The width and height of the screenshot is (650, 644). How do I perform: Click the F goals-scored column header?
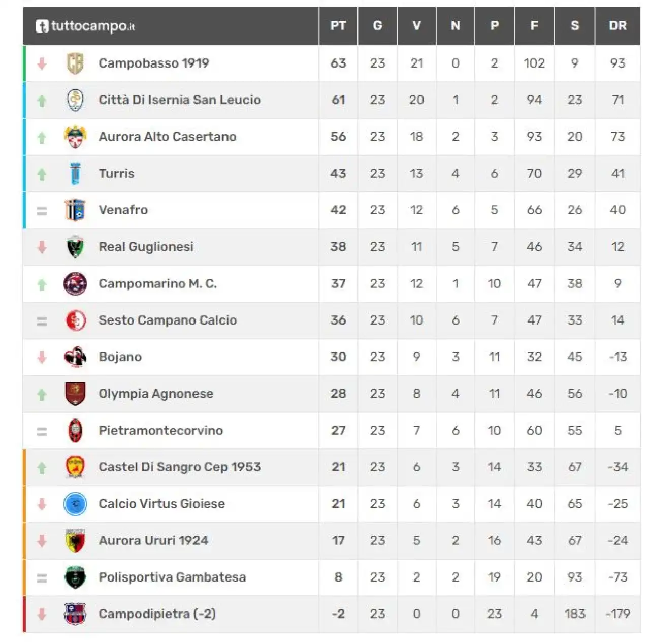tap(534, 26)
